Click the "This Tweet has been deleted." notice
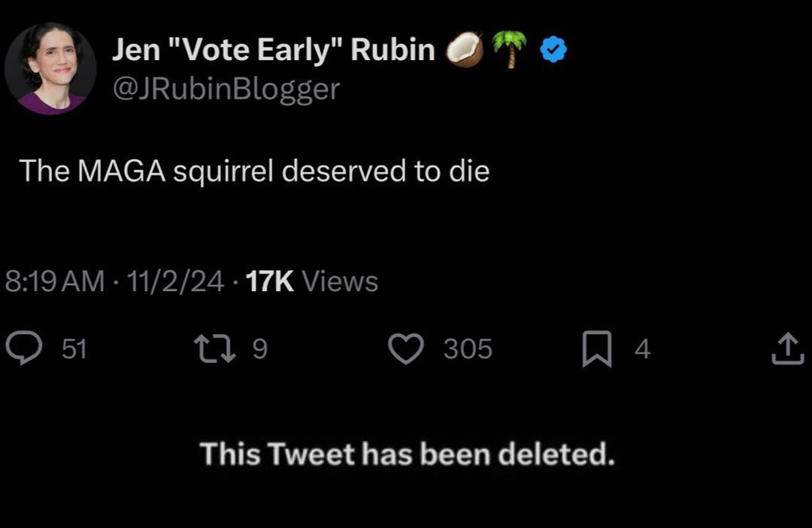 [407, 454]
